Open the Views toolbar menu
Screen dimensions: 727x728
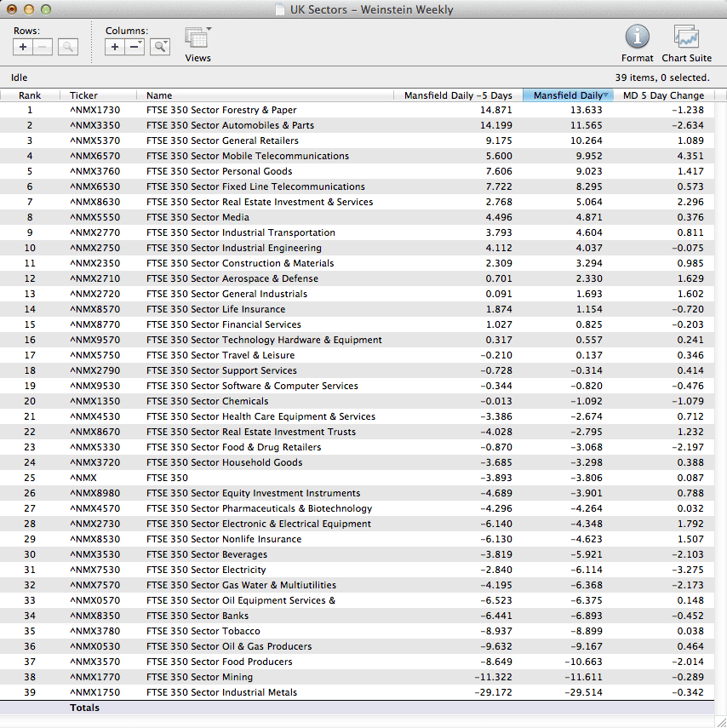pyautogui.click(x=197, y=39)
